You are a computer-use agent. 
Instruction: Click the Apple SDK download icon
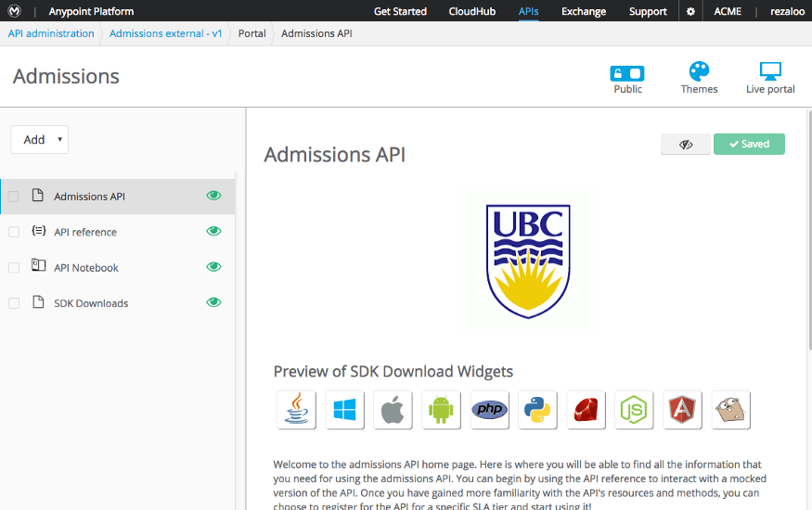tap(393, 410)
